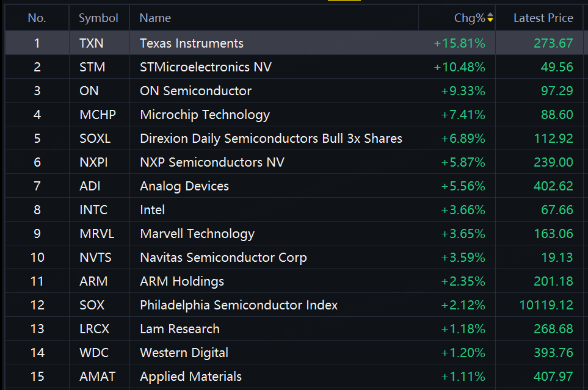Click Applied Materials latest price 407.97
This screenshot has height=390, width=588.
(x=553, y=377)
